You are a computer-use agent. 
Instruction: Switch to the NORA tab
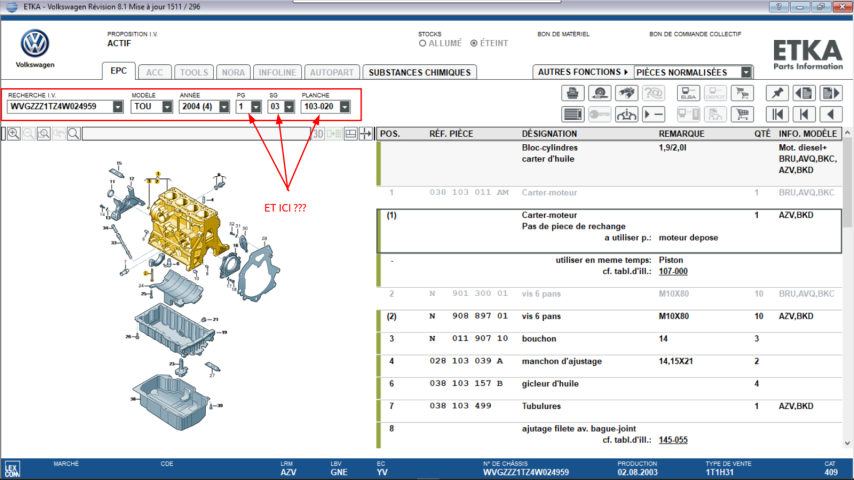click(x=233, y=72)
